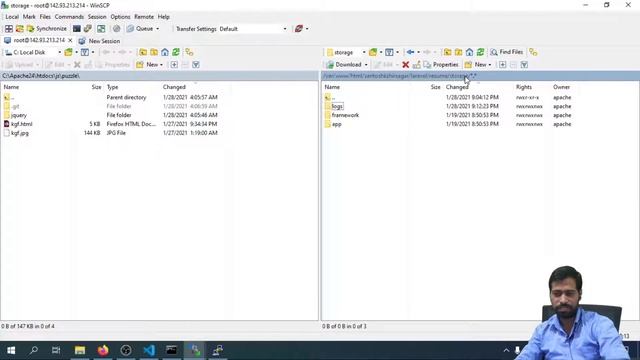640x360 pixels.
Task: Click local panel directory tree icon
Action: [189, 52]
